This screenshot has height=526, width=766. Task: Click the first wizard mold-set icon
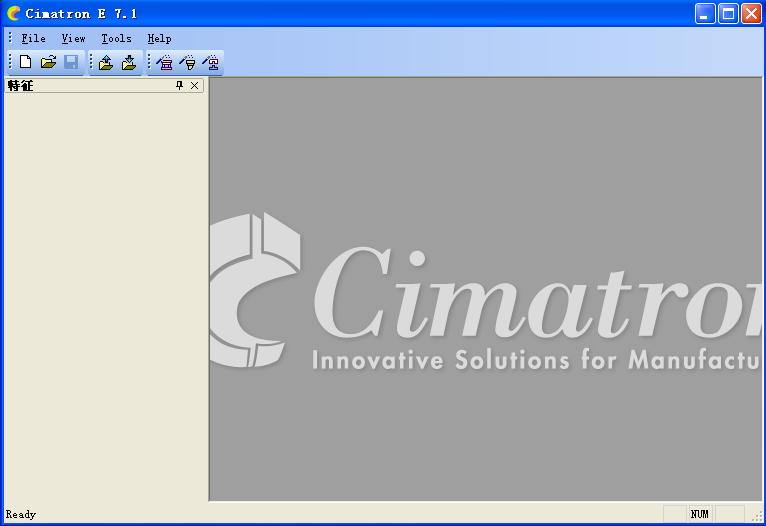[x=165, y=63]
